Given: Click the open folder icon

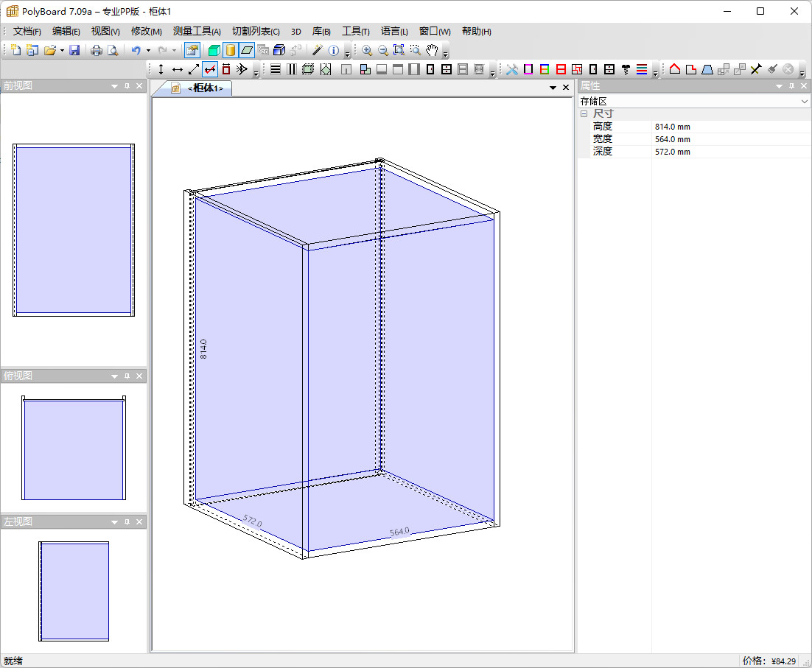Looking at the screenshot, I should (x=49, y=50).
